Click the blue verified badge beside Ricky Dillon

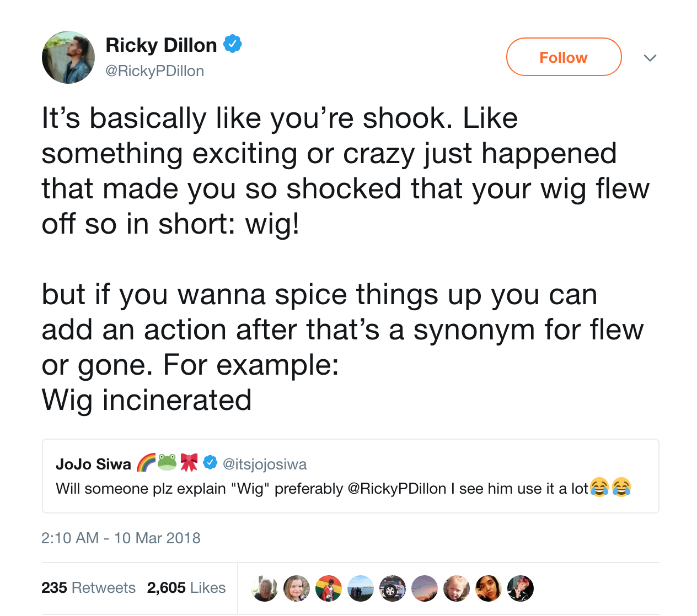click(232, 44)
